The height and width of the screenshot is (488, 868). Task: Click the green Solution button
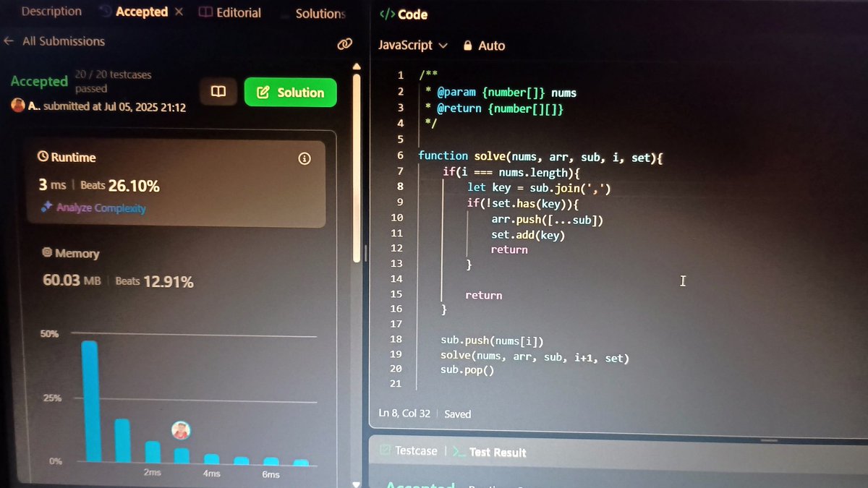(x=290, y=93)
